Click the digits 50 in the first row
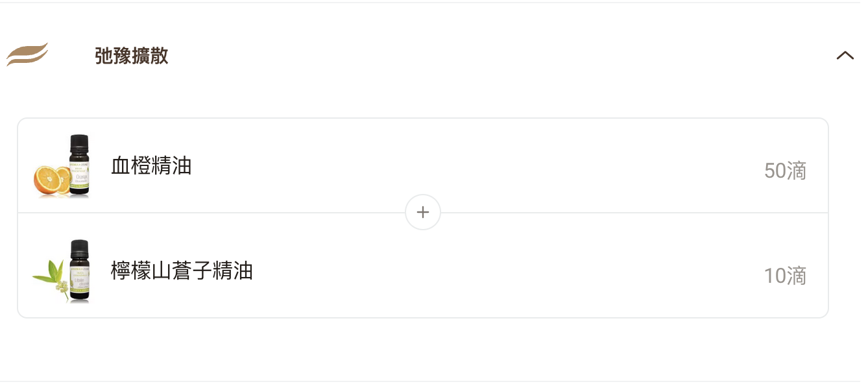 click(775, 171)
